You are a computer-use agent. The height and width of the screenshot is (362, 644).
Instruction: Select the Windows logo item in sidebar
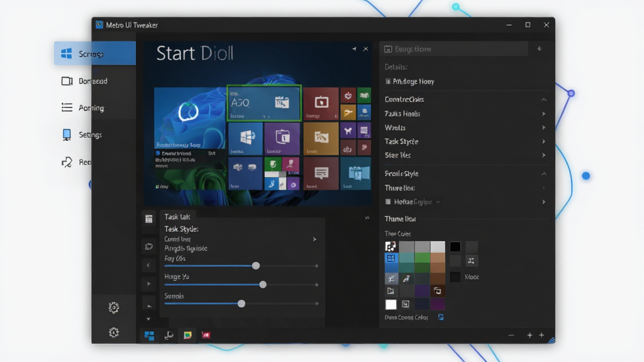click(x=94, y=53)
